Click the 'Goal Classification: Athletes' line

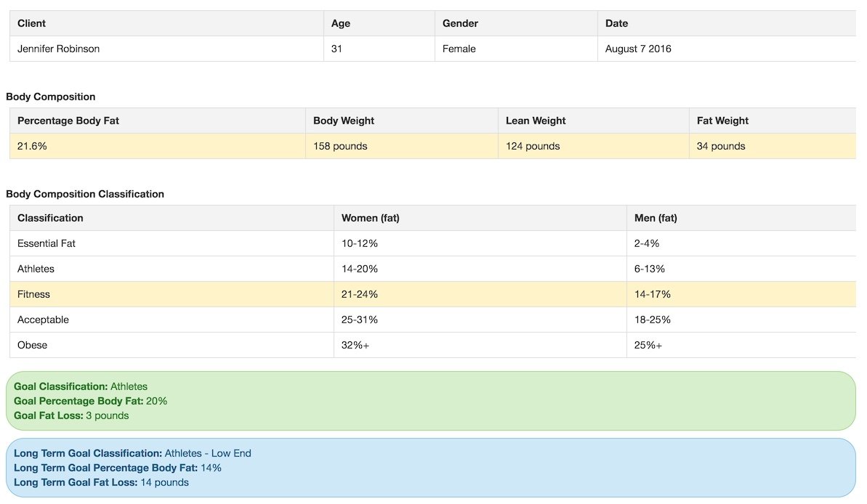81,386
